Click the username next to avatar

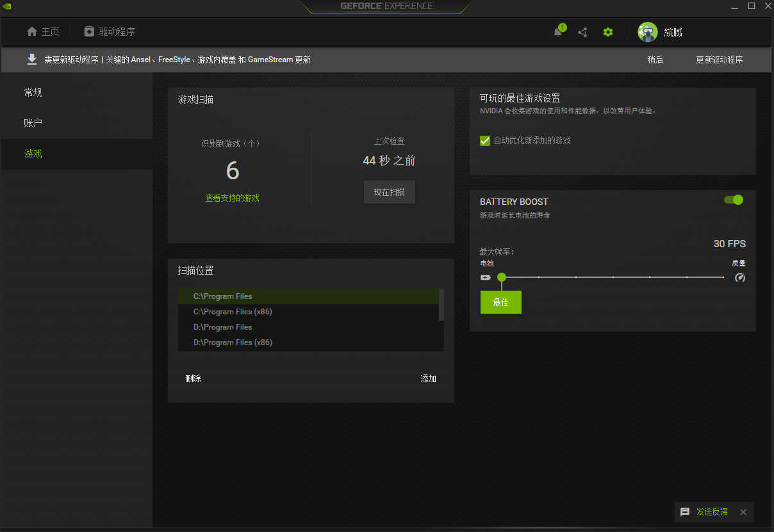(673, 33)
